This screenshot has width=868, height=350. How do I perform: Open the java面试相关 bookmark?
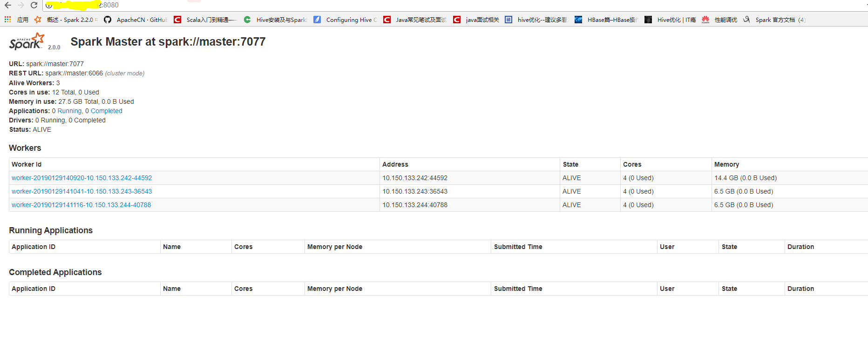476,20
